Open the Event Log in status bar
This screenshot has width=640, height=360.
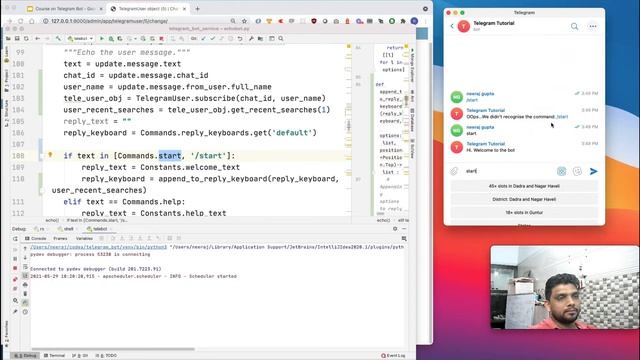pyautogui.click(x=393, y=356)
